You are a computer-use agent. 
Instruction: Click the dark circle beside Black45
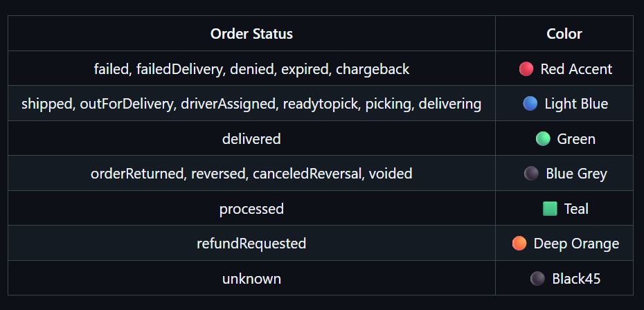pos(537,278)
